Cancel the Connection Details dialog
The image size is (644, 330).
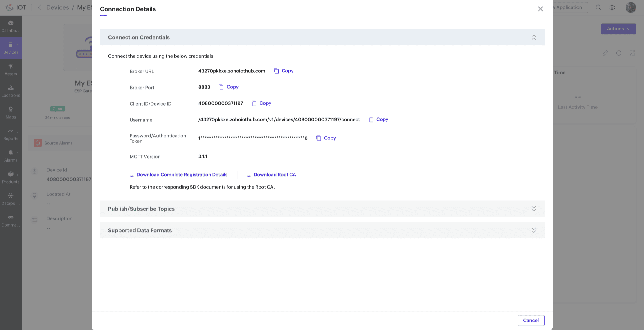click(x=531, y=320)
